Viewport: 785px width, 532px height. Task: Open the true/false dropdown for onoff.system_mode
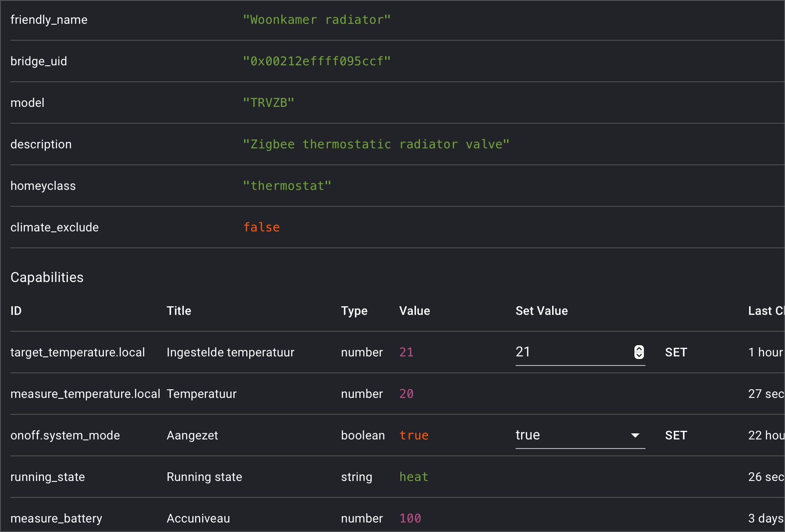click(x=580, y=435)
